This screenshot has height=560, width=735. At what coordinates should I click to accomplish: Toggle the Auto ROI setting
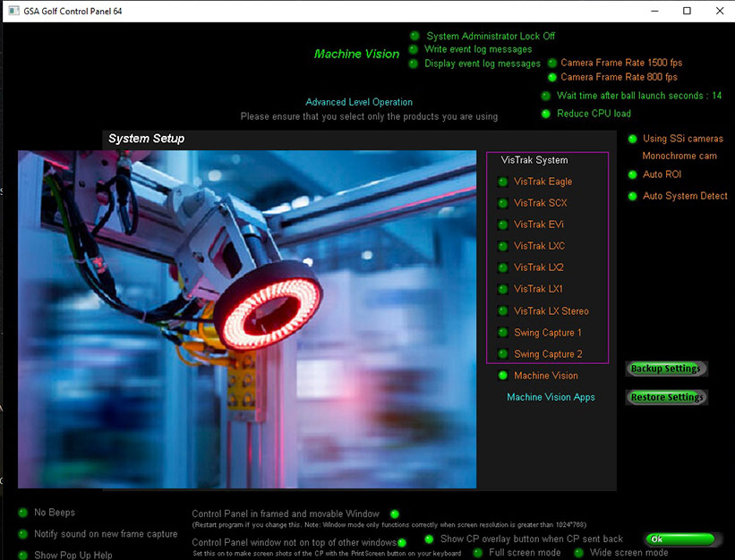(x=632, y=174)
